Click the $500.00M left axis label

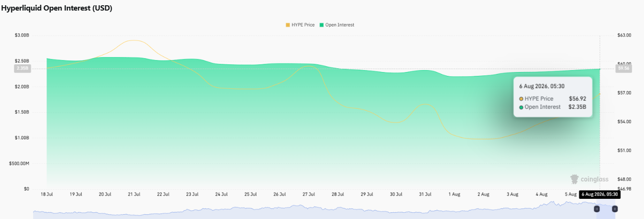(19, 164)
